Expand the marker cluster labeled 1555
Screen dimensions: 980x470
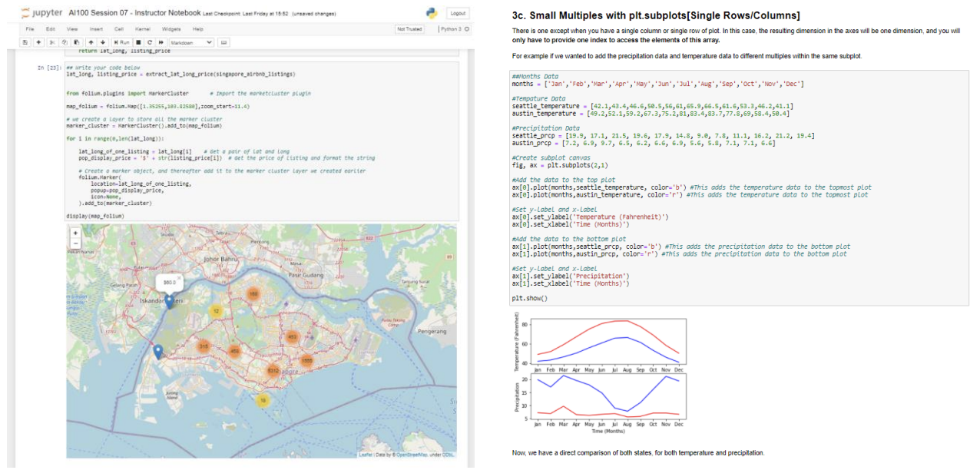click(307, 360)
